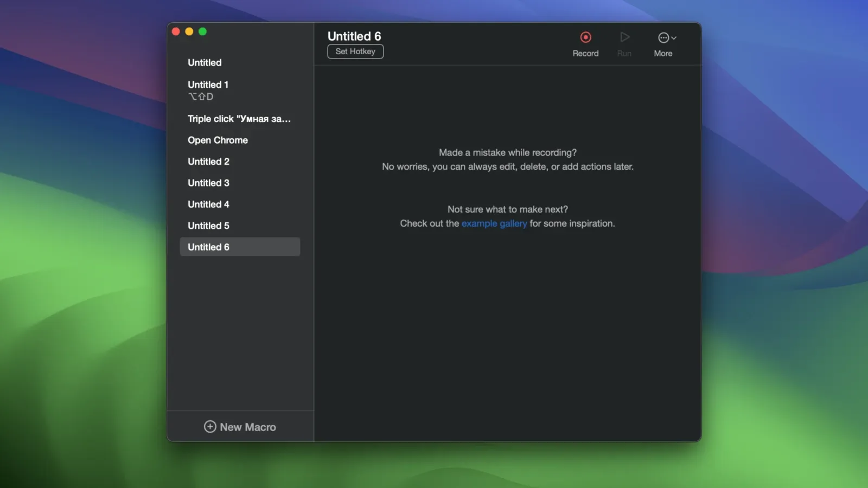Pick "Untitled 5" from the sidebar
The image size is (868, 488).
pos(208,226)
